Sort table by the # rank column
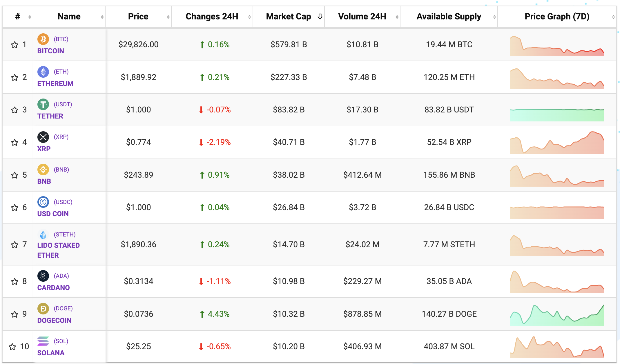 pyautogui.click(x=18, y=17)
